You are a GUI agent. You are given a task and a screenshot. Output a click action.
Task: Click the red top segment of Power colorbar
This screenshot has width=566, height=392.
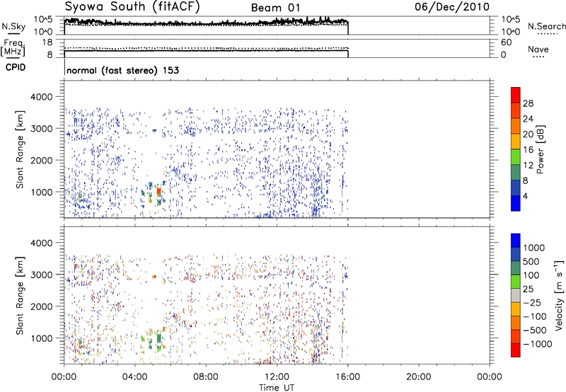pyautogui.click(x=516, y=95)
